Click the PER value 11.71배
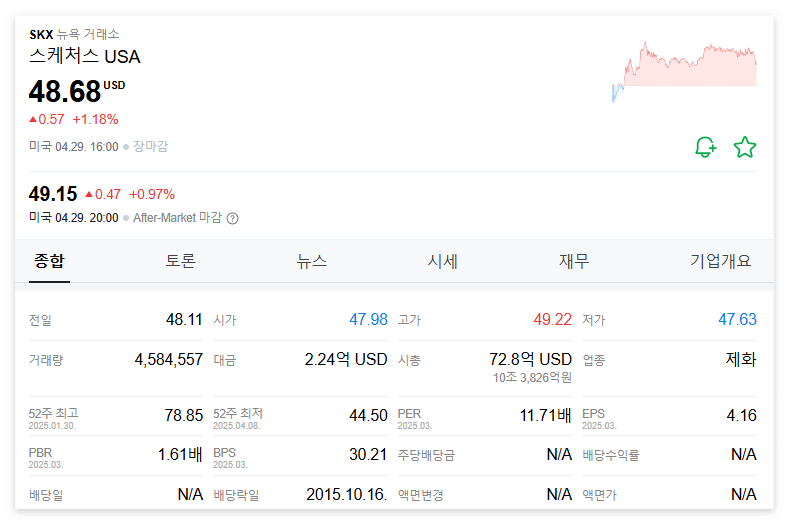 545,415
